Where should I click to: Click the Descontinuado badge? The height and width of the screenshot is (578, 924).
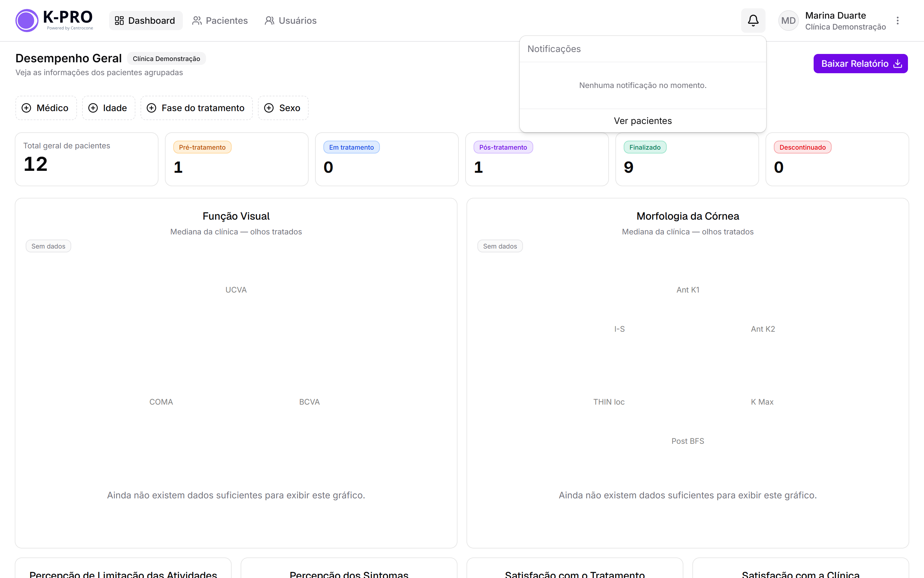802,147
